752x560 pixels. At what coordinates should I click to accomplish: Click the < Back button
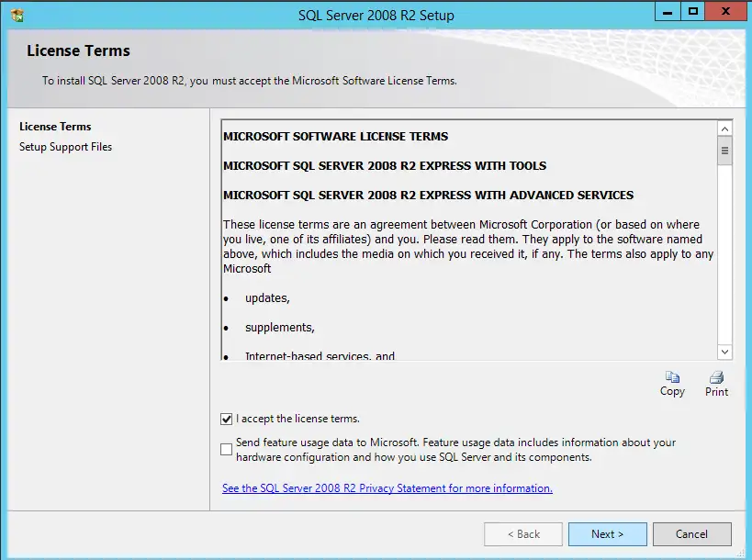coord(523,534)
